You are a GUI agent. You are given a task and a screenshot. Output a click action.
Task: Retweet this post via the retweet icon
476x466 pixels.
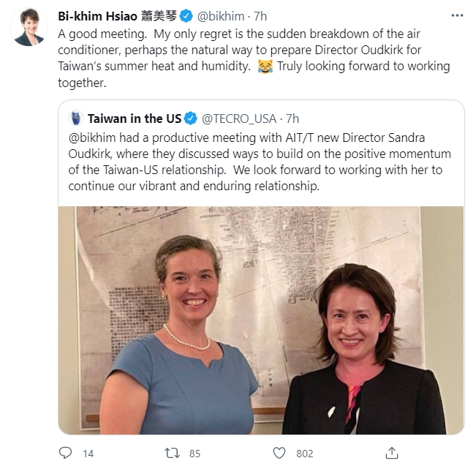pyautogui.click(x=172, y=453)
